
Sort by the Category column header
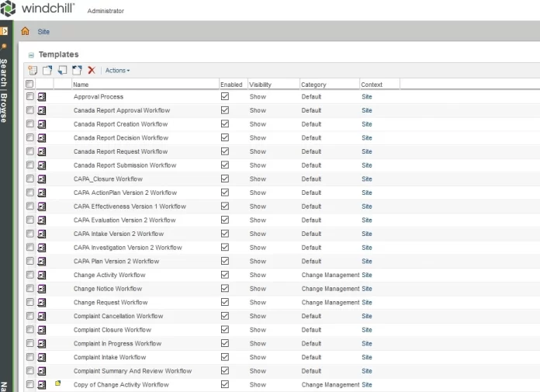click(330, 85)
